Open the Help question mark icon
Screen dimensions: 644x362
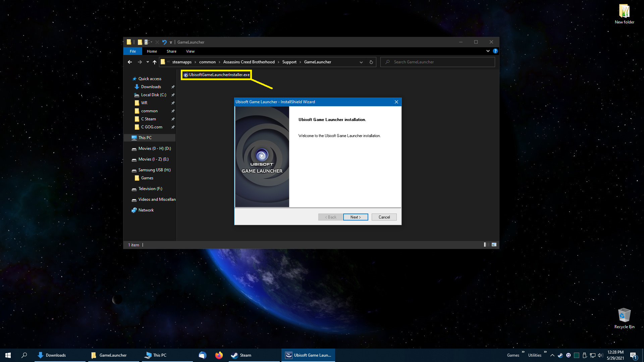(495, 51)
